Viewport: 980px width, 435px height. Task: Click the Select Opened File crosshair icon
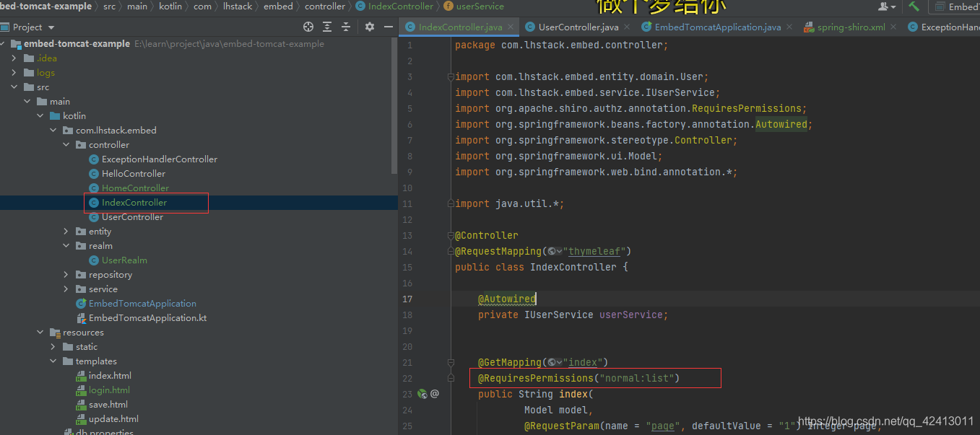(x=308, y=27)
